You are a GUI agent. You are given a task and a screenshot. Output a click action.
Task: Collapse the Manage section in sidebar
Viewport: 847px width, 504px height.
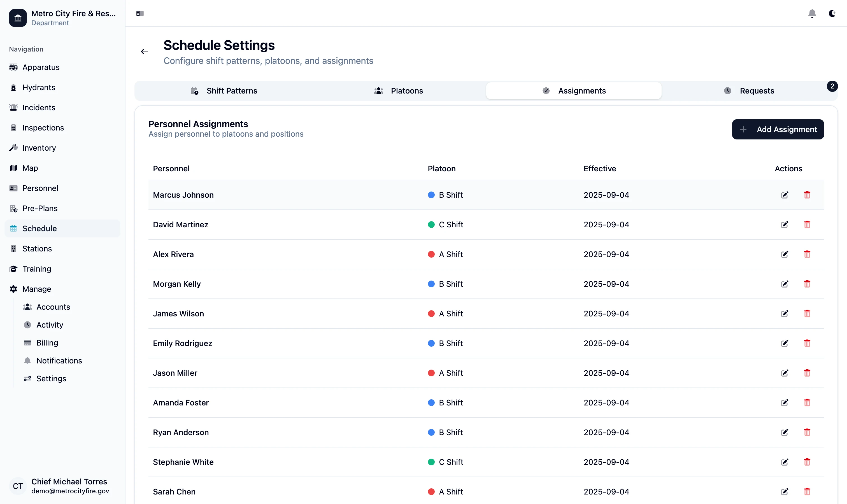coord(37,289)
